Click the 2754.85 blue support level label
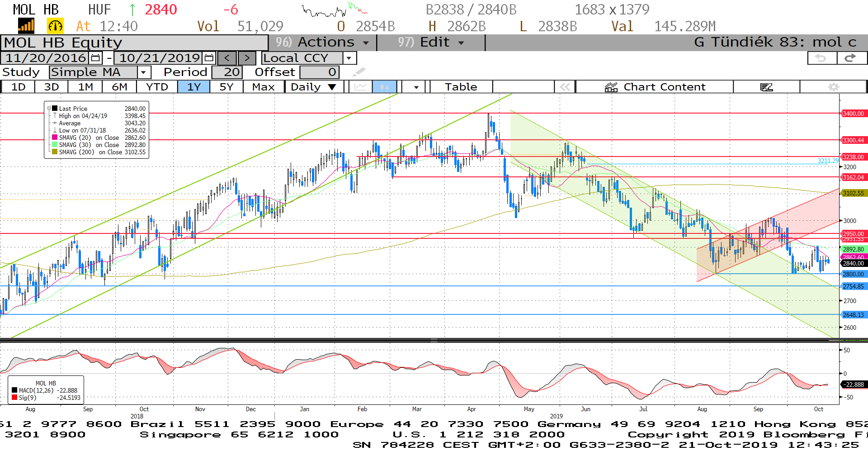The height and width of the screenshot is (470, 868). click(x=853, y=286)
